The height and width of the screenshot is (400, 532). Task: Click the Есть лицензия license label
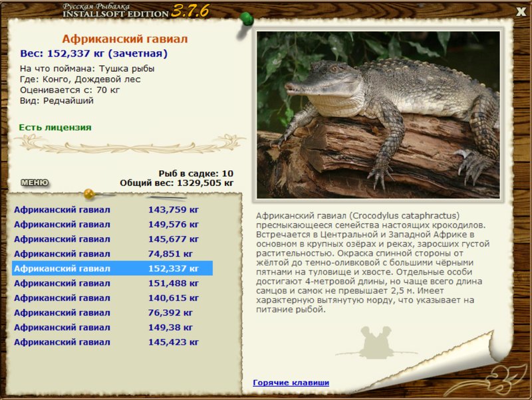pos(55,128)
